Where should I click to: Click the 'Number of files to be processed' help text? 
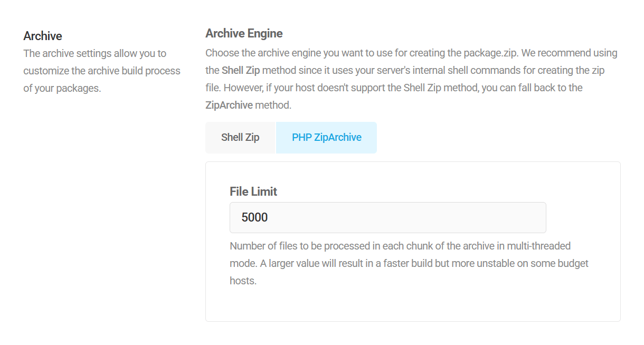pos(296,246)
